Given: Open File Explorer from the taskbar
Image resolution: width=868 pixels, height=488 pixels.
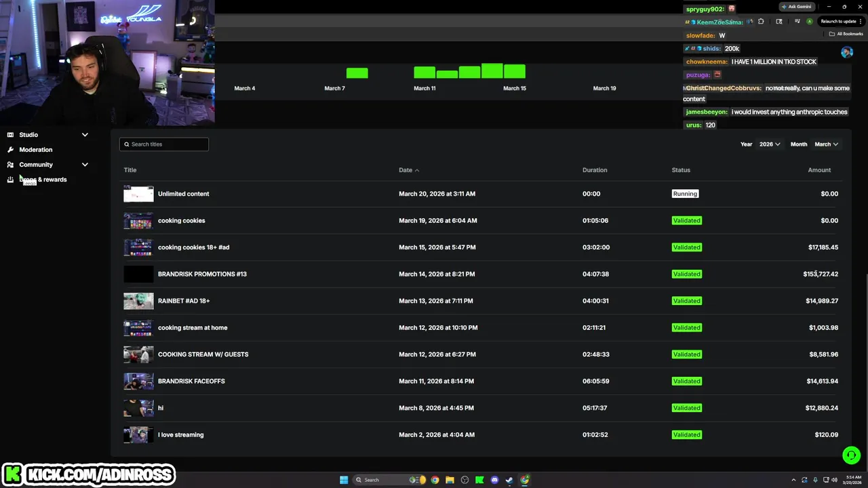Looking at the screenshot, I should click(450, 480).
